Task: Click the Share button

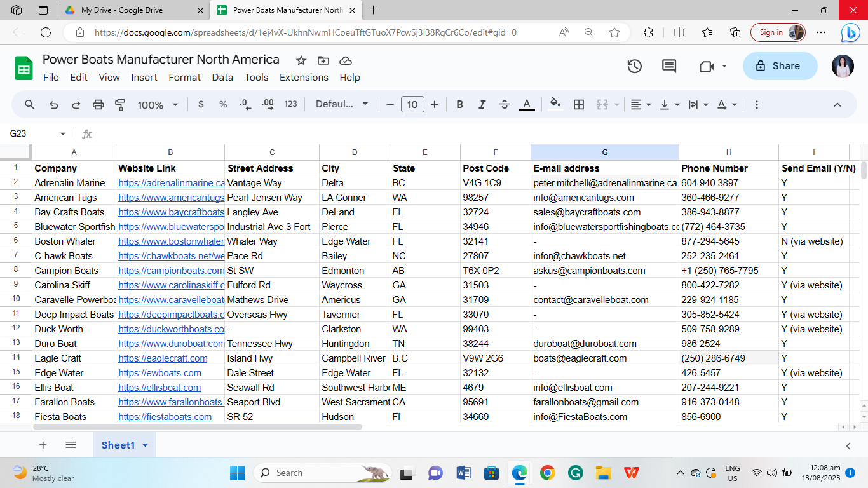Action: click(780, 66)
